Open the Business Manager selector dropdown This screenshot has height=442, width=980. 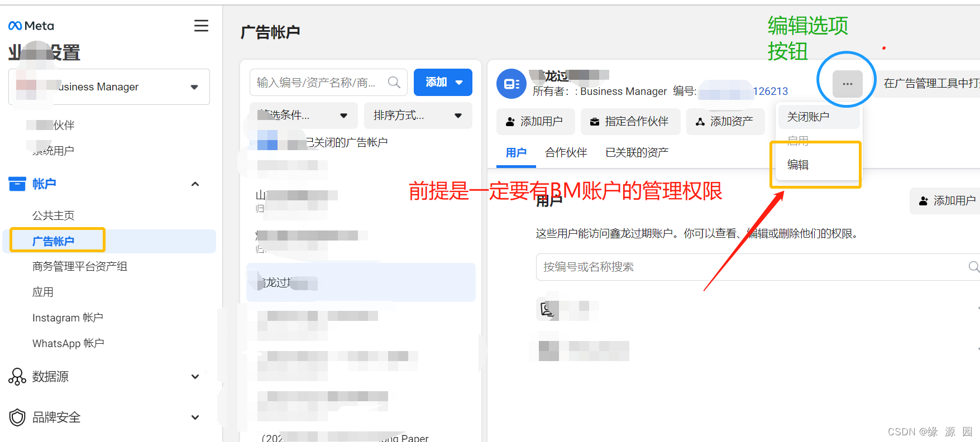tap(109, 87)
